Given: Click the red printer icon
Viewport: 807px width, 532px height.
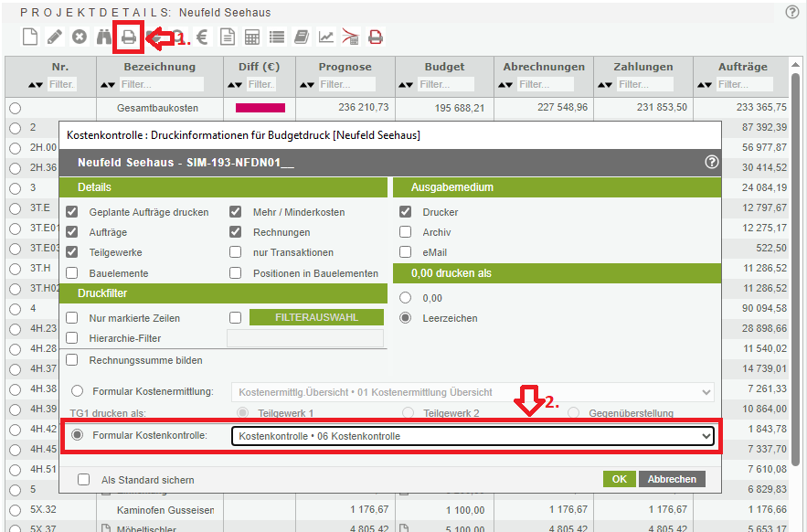Looking at the screenshot, I should (375, 37).
